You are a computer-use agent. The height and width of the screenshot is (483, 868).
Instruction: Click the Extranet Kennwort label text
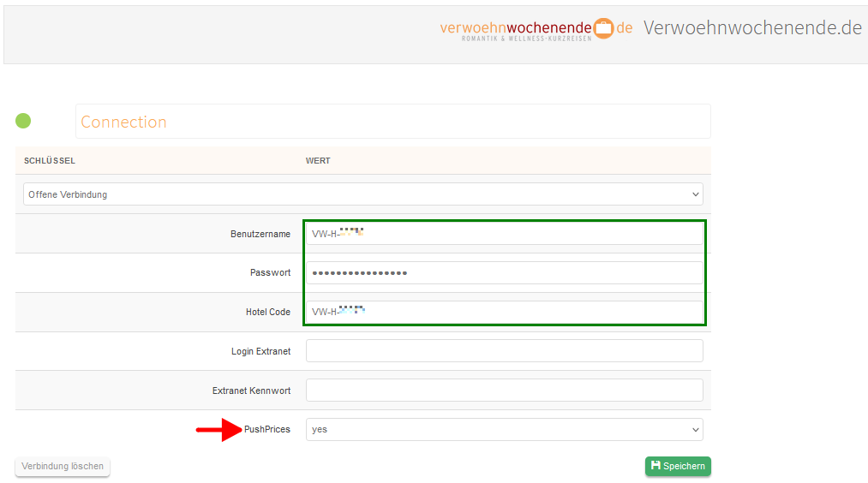tap(251, 391)
